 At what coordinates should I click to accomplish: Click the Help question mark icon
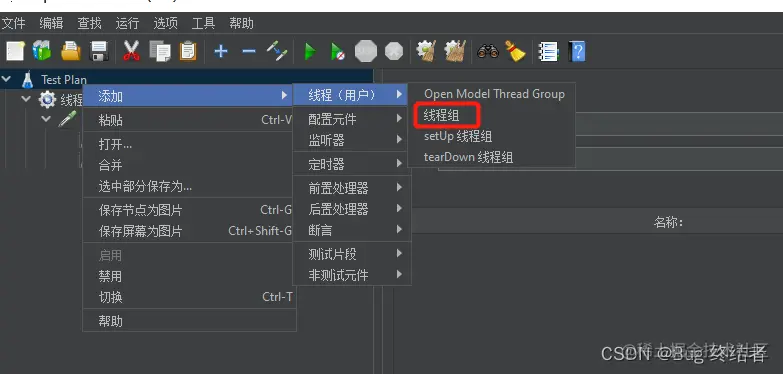coord(577,51)
